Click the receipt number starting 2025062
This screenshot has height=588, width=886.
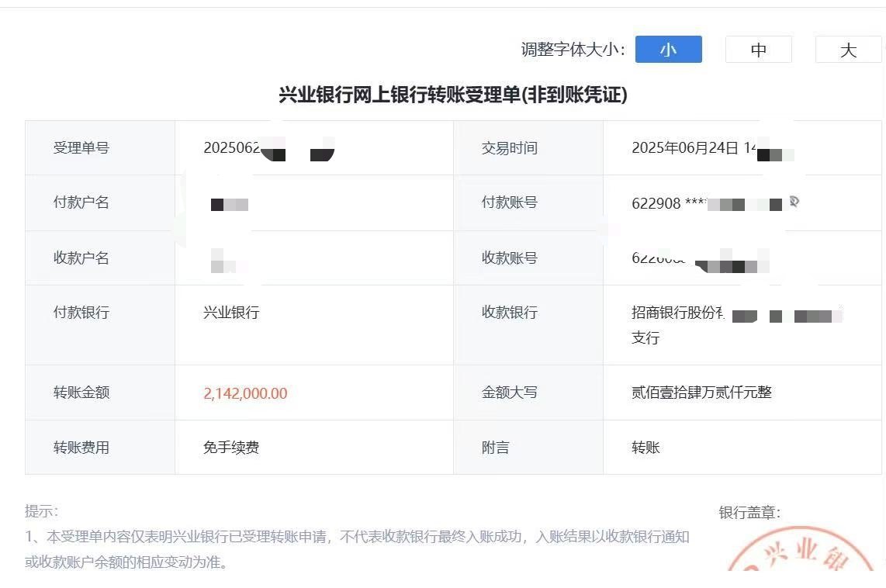click(x=269, y=148)
